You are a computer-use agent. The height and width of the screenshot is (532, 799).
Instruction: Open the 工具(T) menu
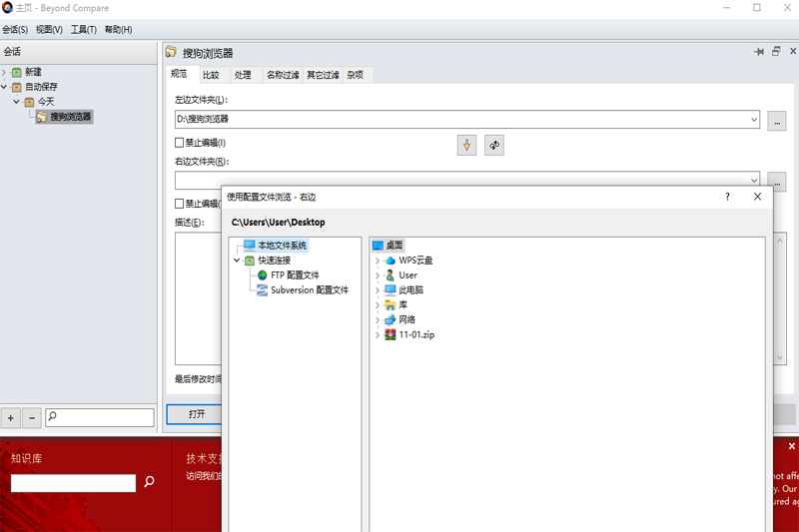pyautogui.click(x=84, y=30)
